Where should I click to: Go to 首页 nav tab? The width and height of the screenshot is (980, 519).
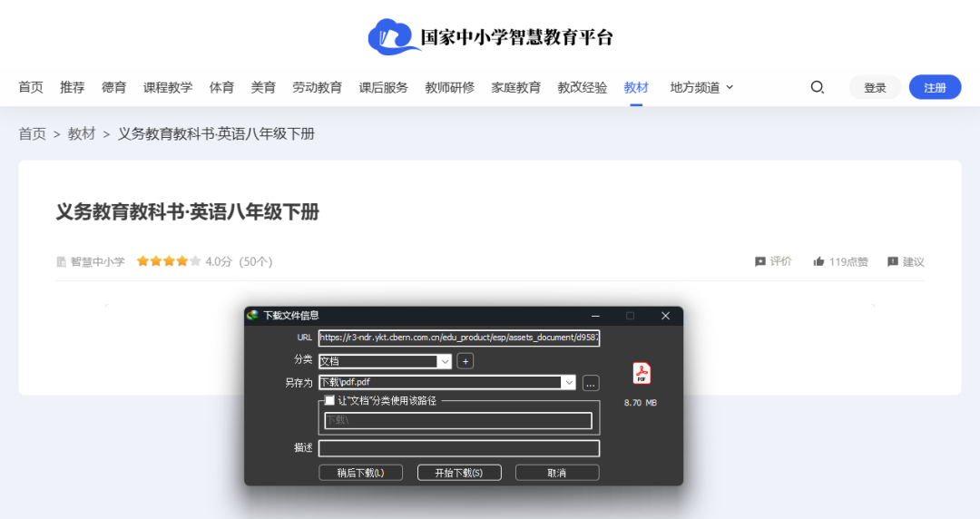[x=31, y=87]
